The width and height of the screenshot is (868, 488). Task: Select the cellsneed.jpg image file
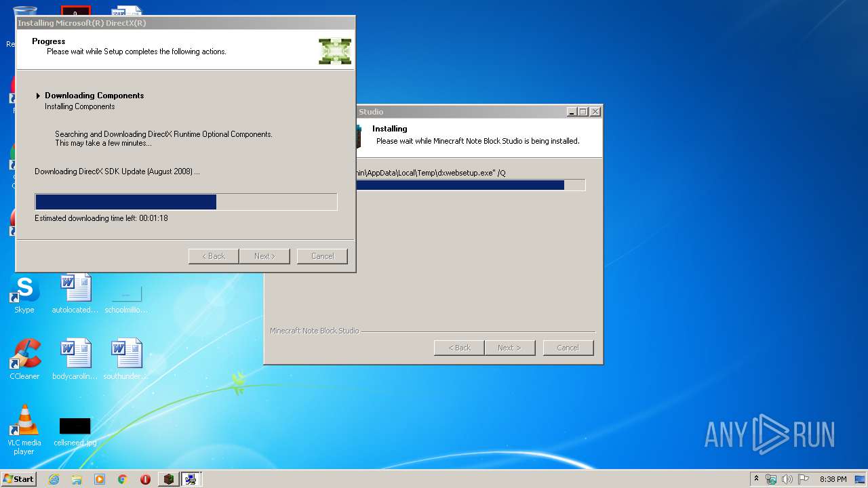click(x=75, y=431)
